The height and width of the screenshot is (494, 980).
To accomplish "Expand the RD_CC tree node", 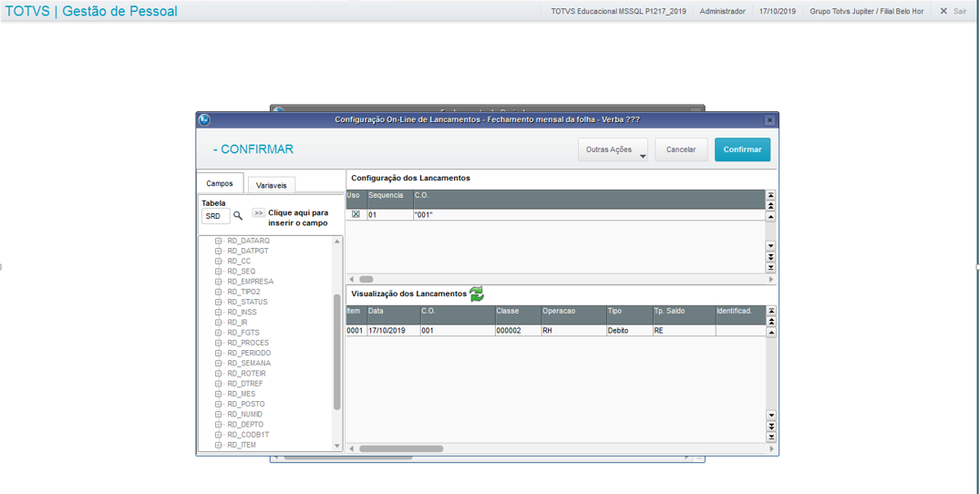I will tap(219, 261).
